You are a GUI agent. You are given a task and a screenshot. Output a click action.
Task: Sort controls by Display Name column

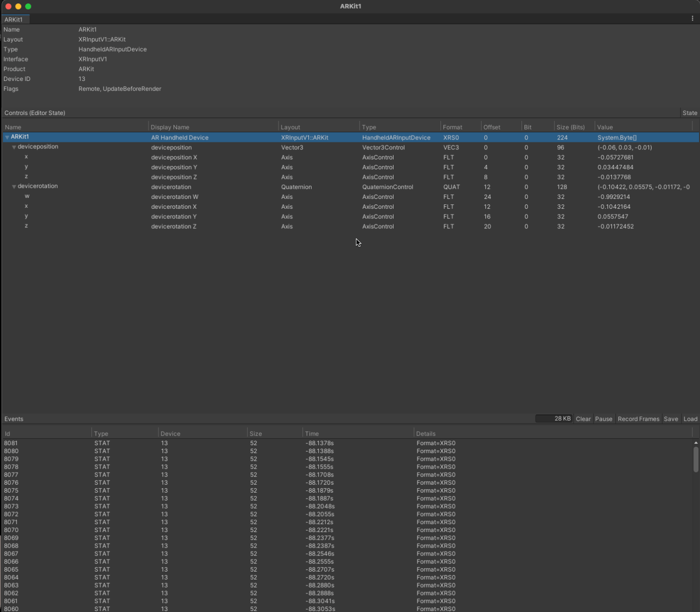[213, 127]
